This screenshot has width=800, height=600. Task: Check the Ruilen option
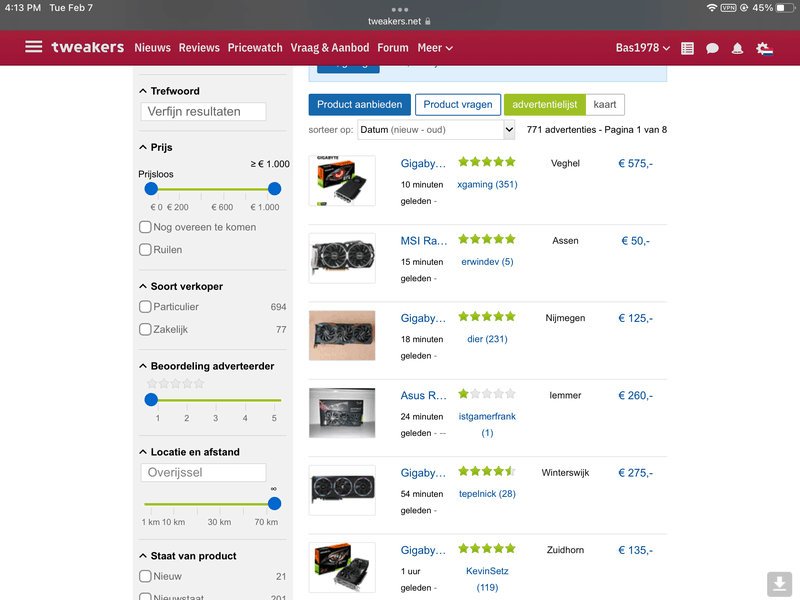145,249
